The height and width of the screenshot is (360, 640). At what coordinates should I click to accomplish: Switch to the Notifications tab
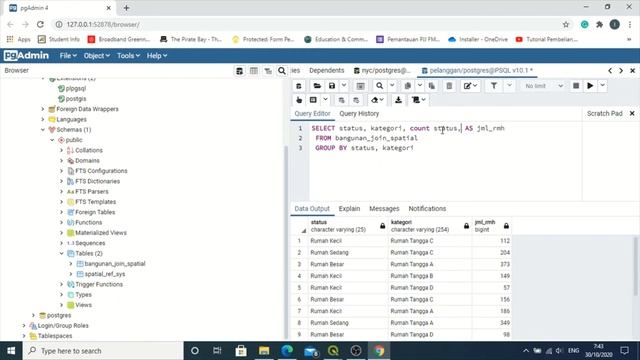(x=427, y=209)
